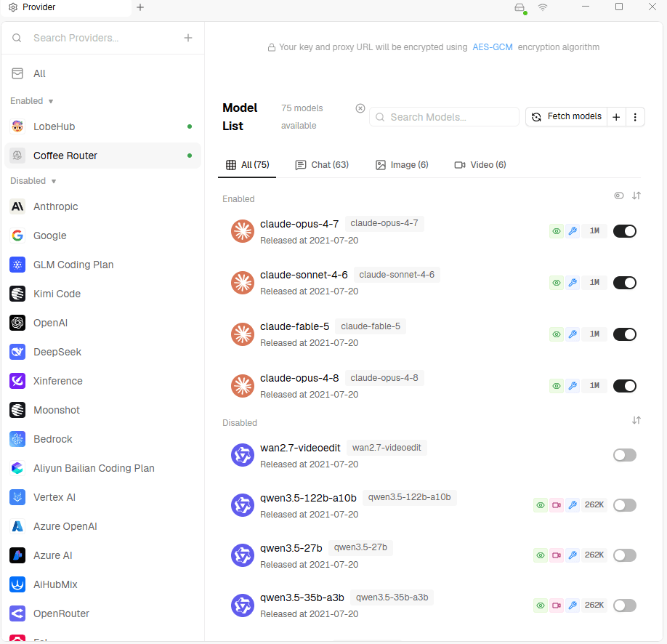Open Moonshot provider settings

point(102,410)
